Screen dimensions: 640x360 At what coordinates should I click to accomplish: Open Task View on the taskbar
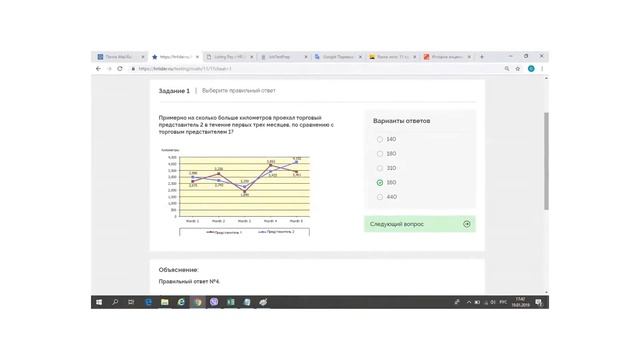pos(131,302)
